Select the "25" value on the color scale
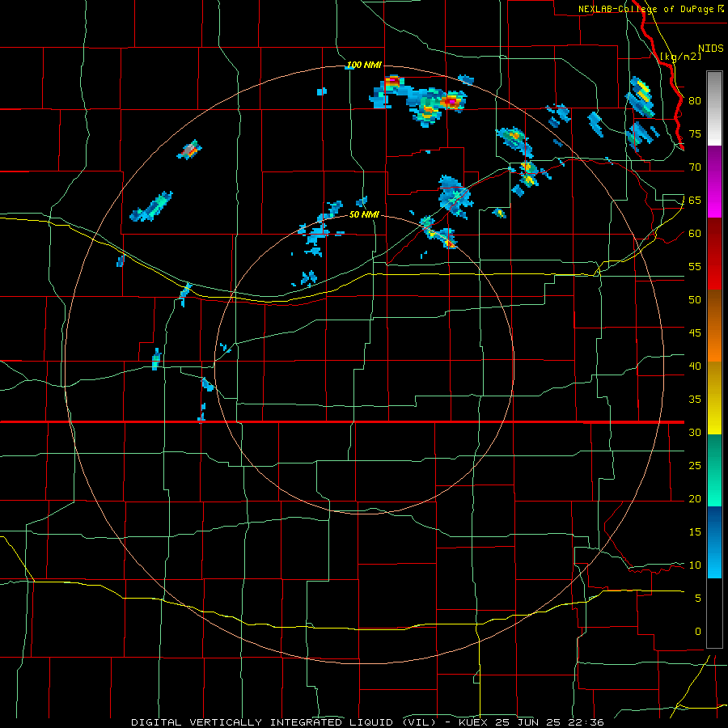 click(695, 466)
